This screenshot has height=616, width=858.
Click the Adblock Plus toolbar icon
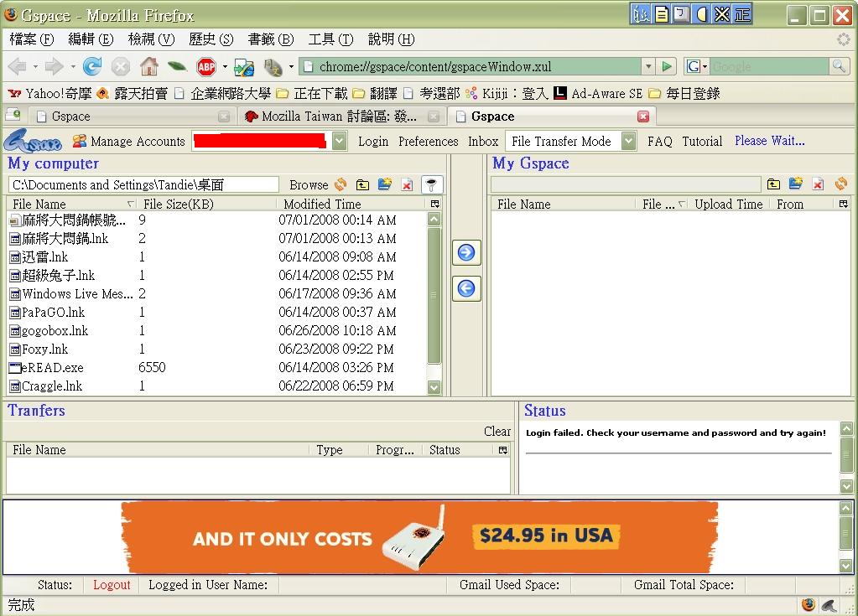[x=206, y=67]
